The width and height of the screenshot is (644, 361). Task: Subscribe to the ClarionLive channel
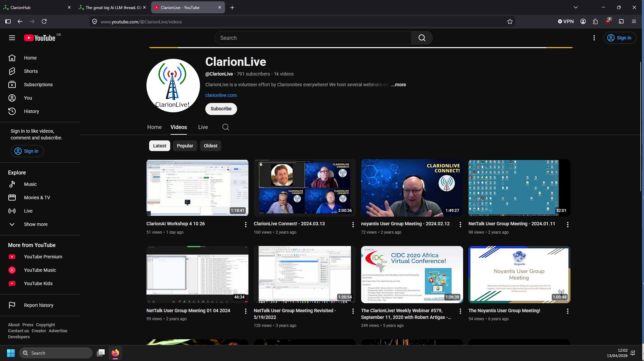point(221,109)
